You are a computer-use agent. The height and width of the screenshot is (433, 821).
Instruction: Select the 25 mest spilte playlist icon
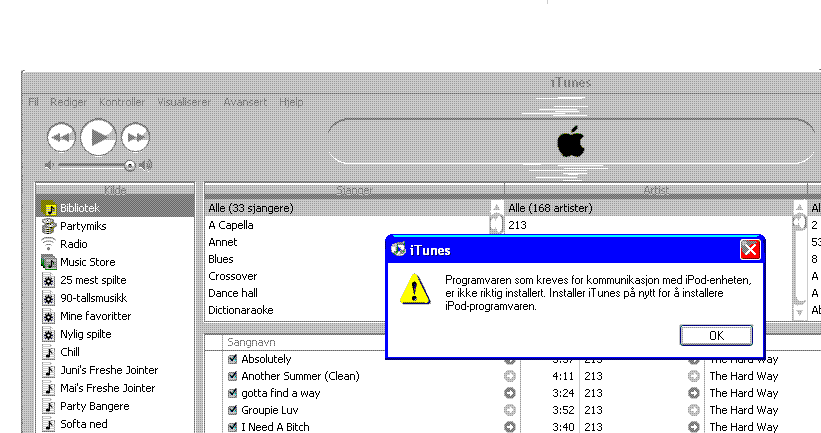pos(49,280)
